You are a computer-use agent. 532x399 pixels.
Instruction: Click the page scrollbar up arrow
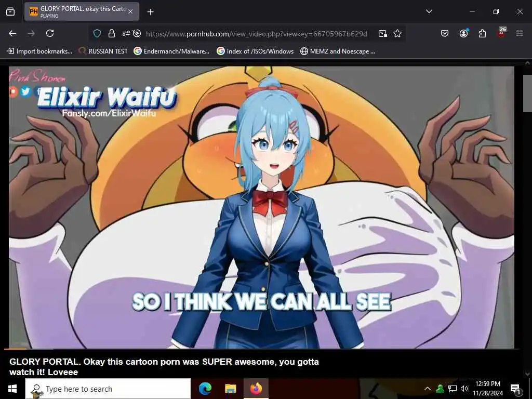tap(528, 63)
